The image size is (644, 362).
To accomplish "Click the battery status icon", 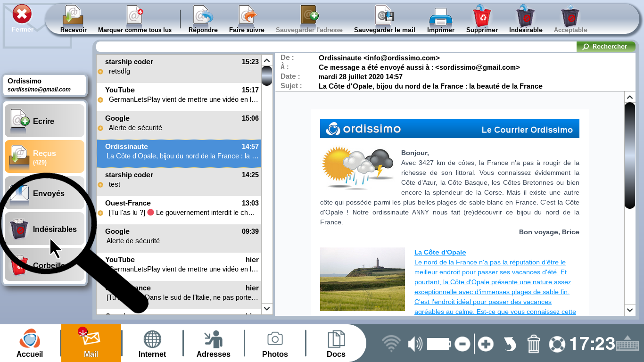I will tap(439, 344).
